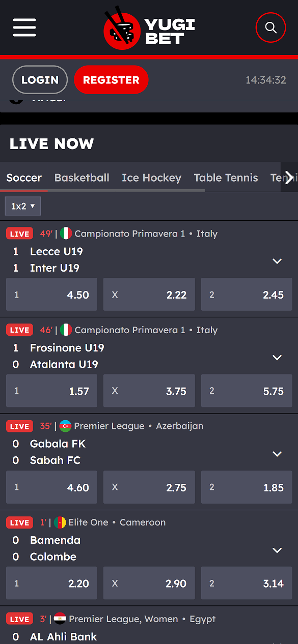Viewport: 298px width, 644px height.
Task: Expand the Gabala FK vs Sabah FC match
Action: [x=277, y=454]
